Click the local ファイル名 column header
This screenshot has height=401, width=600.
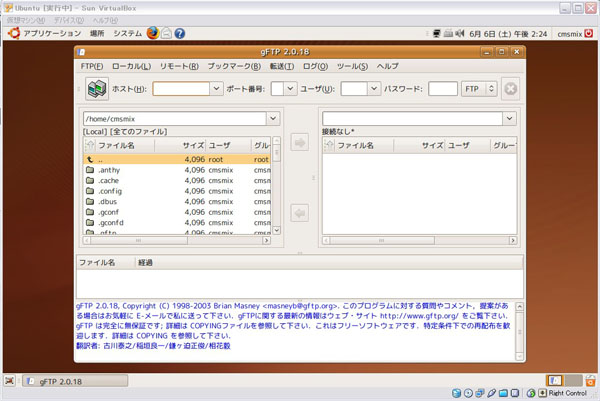[125, 145]
